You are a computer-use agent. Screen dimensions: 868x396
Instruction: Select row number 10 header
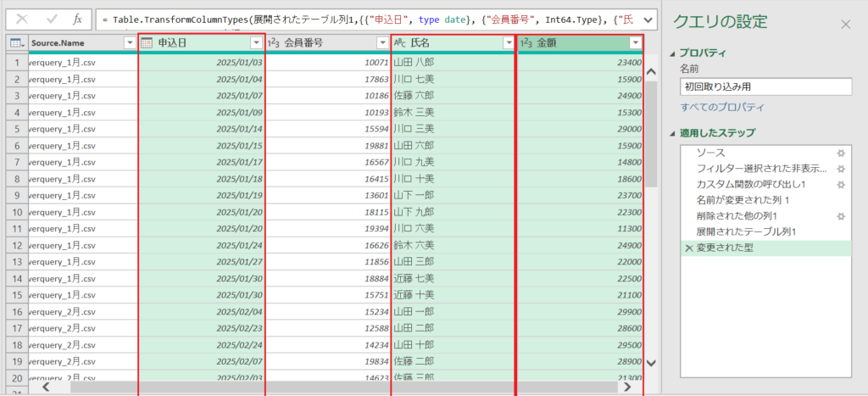(x=17, y=212)
